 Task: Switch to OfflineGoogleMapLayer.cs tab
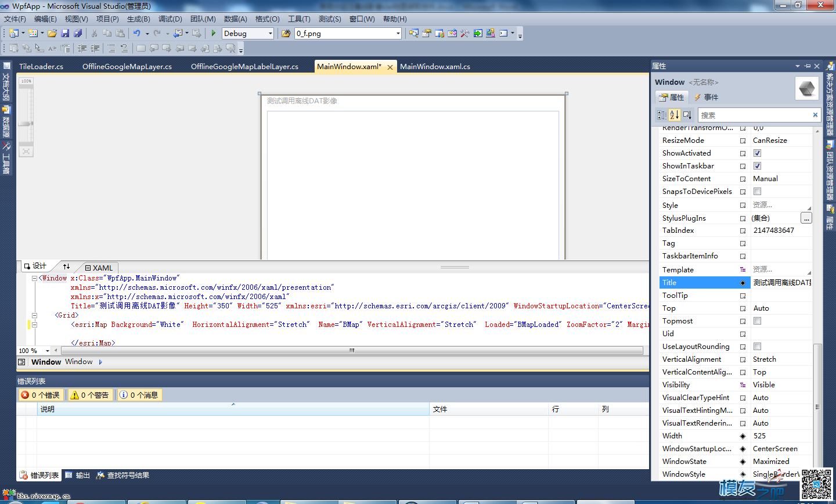pyautogui.click(x=127, y=67)
